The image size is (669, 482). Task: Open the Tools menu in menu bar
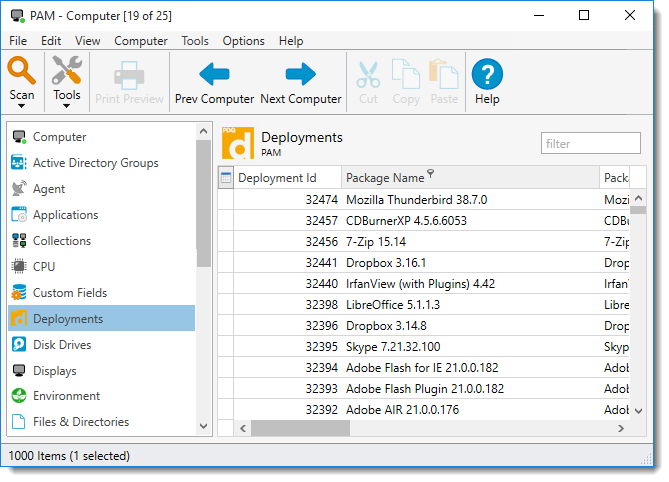(195, 41)
